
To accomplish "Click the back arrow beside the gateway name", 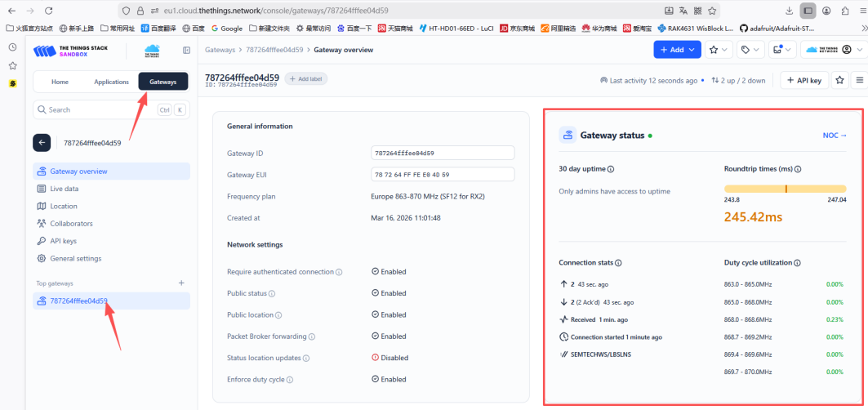I will [42, 142].
